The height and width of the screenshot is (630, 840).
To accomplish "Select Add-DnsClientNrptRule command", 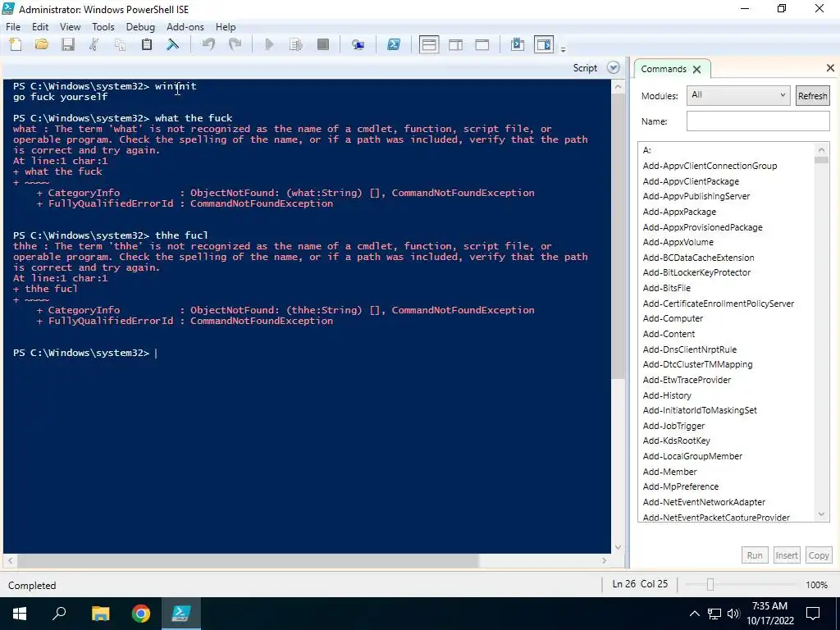I will (689, 349).
